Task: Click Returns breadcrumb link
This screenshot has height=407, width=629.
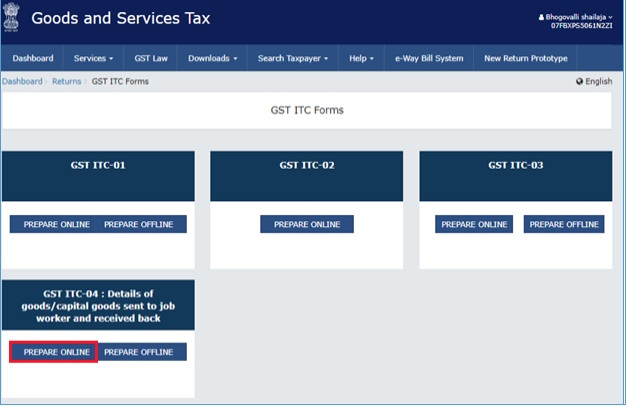Action: pyautogui.click(x=67, y=81)
